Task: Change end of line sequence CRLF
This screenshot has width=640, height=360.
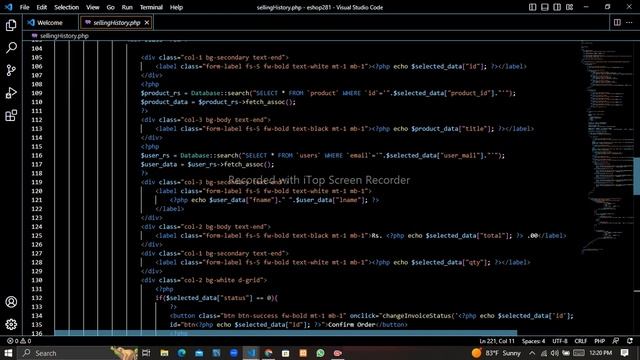Action: 580,341
